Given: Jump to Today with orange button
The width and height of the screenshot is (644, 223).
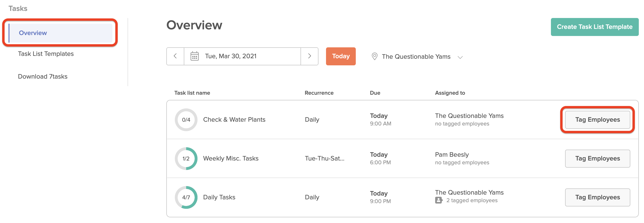Looking at the screenshot, I should click(x=341, y=56).
